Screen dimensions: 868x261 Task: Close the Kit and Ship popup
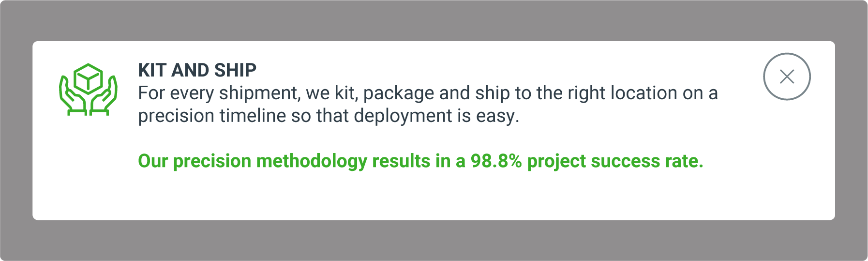pyautogui.click(x=787, y=77)
